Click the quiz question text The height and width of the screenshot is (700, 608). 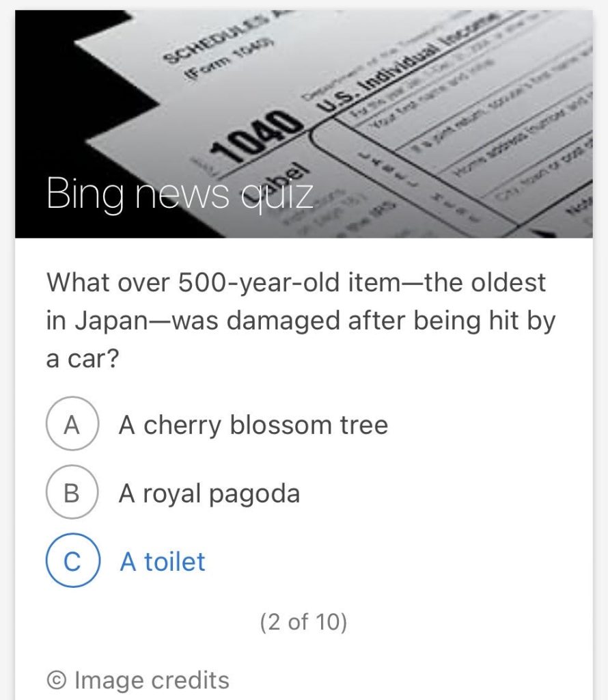click(300, 320)
